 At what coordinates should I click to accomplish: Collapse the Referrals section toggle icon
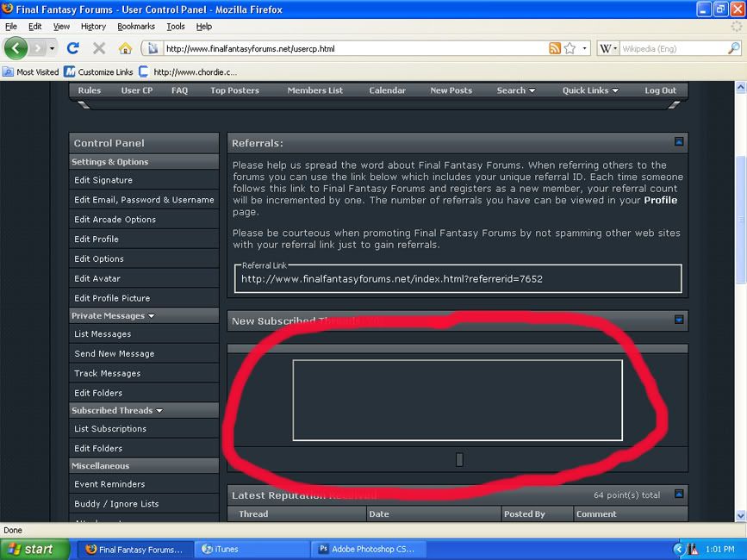679,141
